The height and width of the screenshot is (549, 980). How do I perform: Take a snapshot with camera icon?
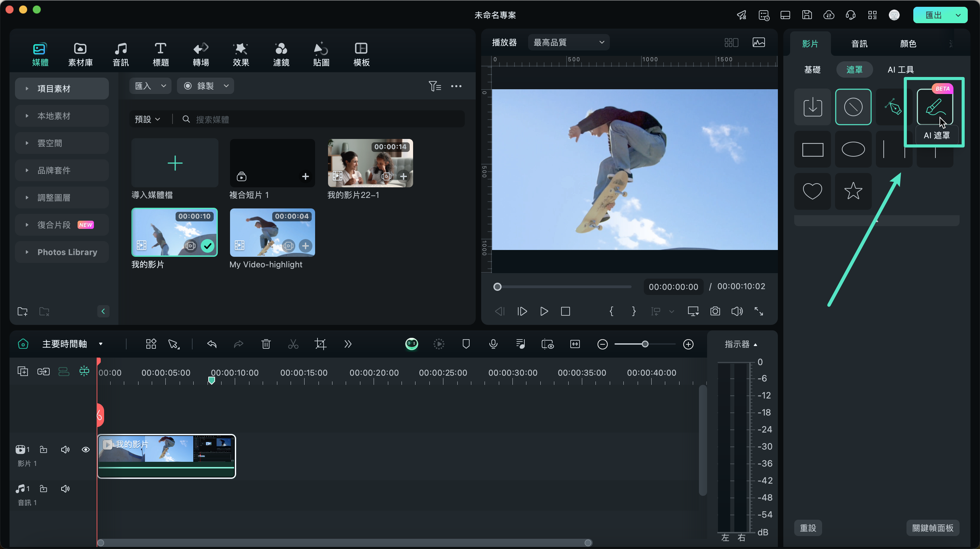[715, 311]
